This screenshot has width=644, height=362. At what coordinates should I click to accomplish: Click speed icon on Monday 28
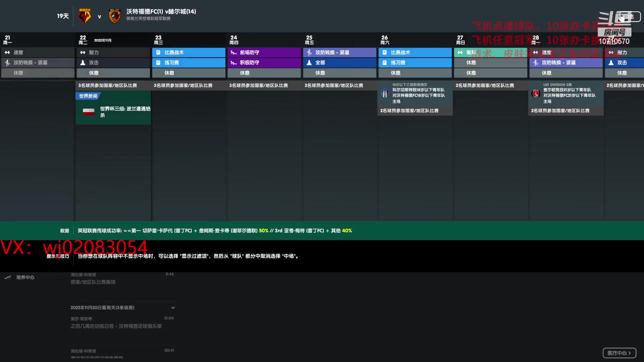(535, 52)
